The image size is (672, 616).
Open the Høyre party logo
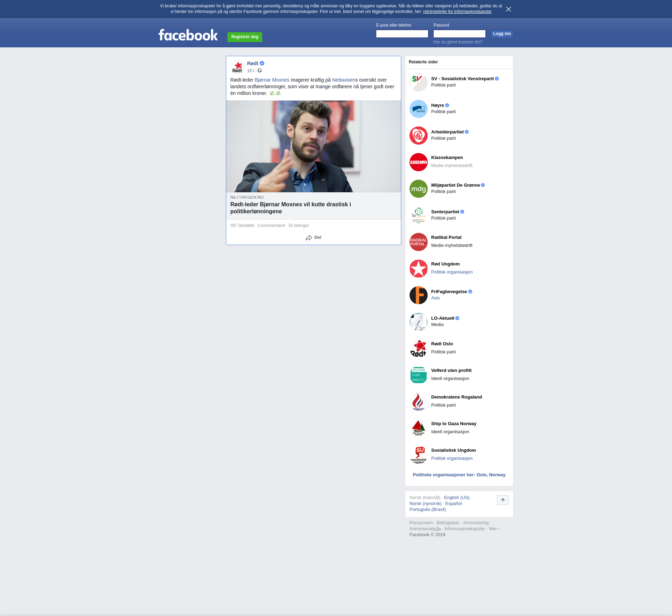(419, 109)
